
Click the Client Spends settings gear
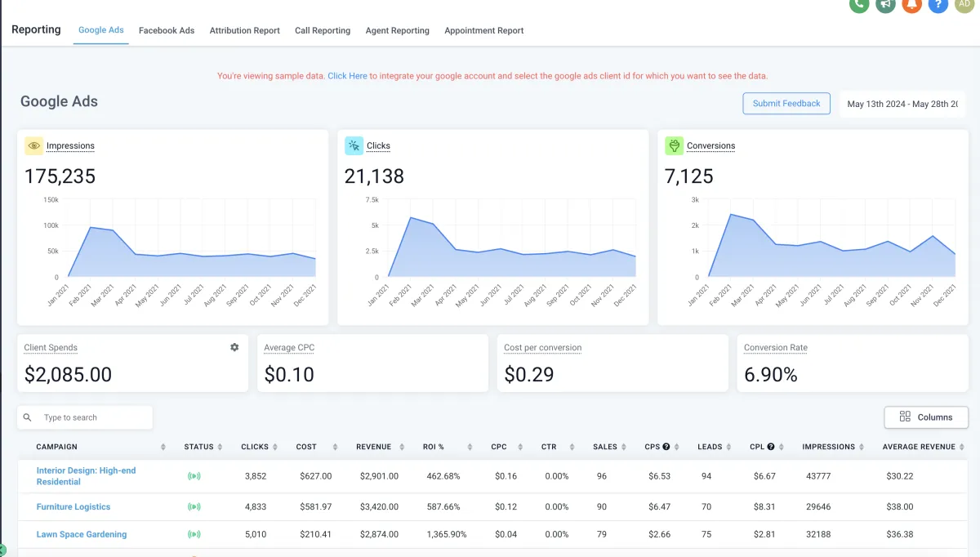pos(234,347)
